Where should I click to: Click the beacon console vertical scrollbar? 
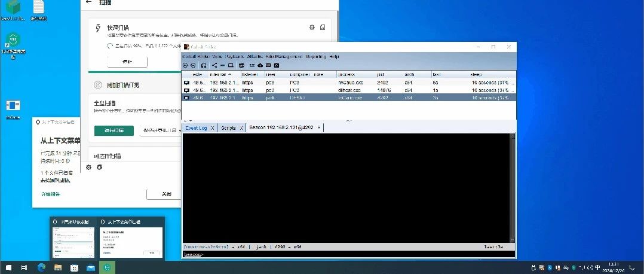(513, 188)
